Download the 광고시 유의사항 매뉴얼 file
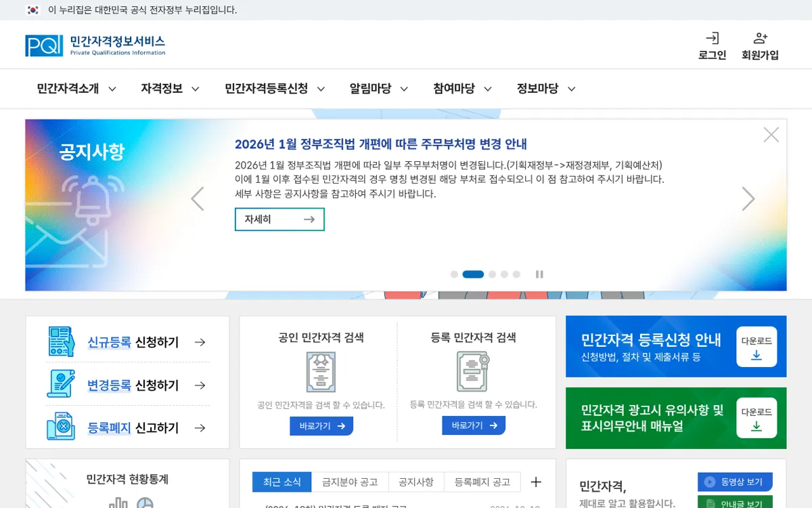 pos(757,418)
